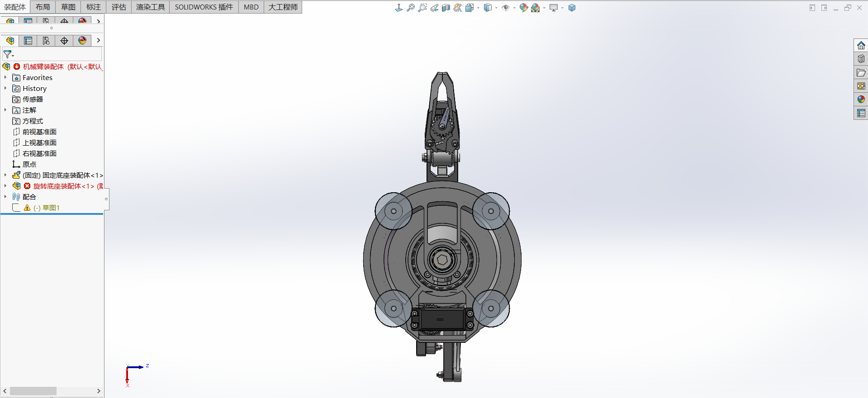Open Edit Appearance tool
The width and height of the screenshot is (868, 398).
coord(524,8)
